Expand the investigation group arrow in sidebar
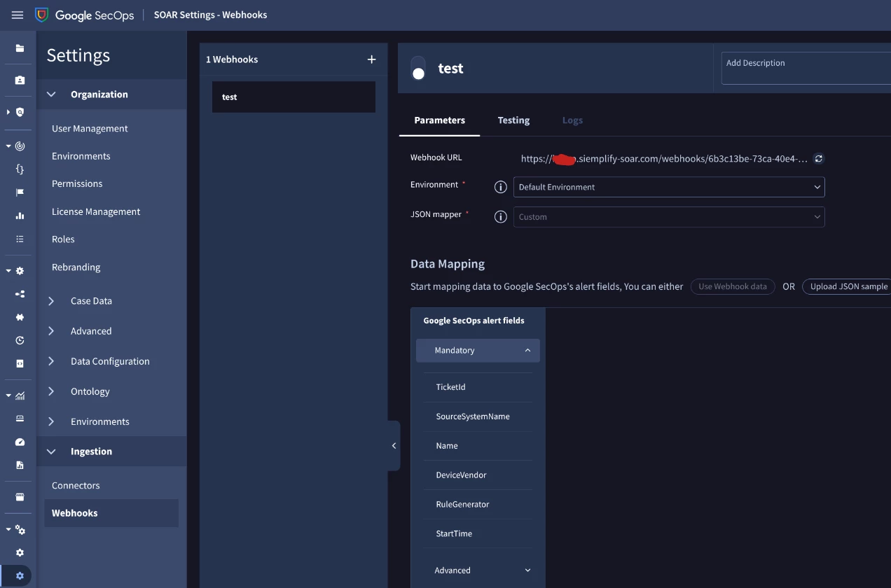Screen dimensions: 891x588 [8, 112]
